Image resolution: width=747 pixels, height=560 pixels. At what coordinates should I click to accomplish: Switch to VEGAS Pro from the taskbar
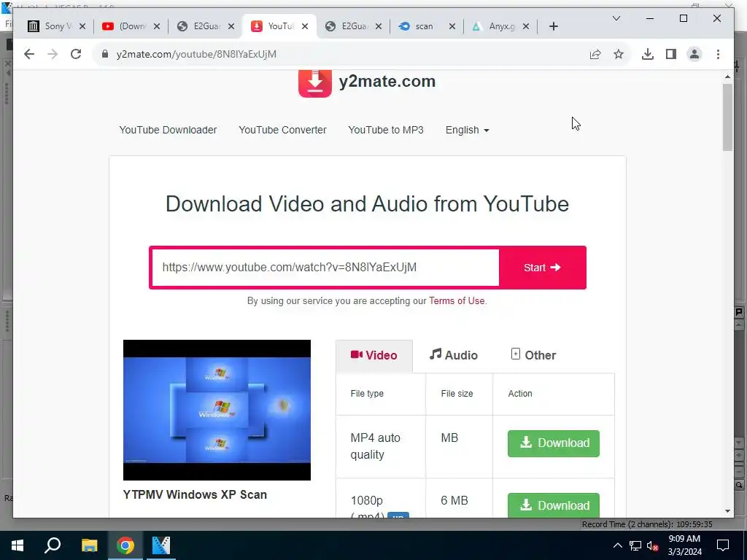(x=161, y=545)
